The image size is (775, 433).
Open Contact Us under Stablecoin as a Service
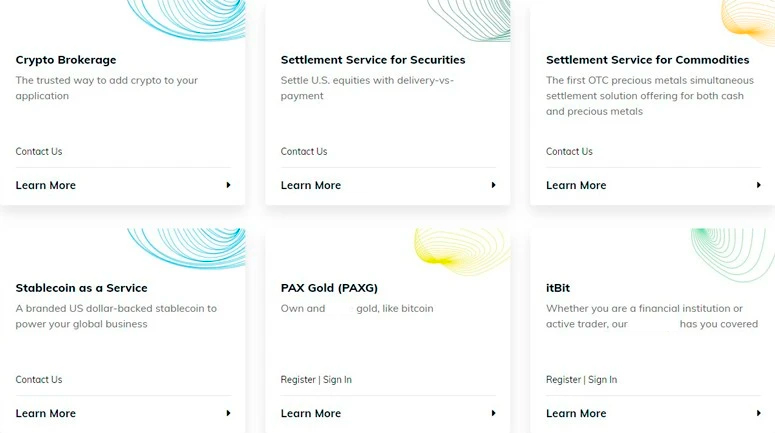(39, 380)
